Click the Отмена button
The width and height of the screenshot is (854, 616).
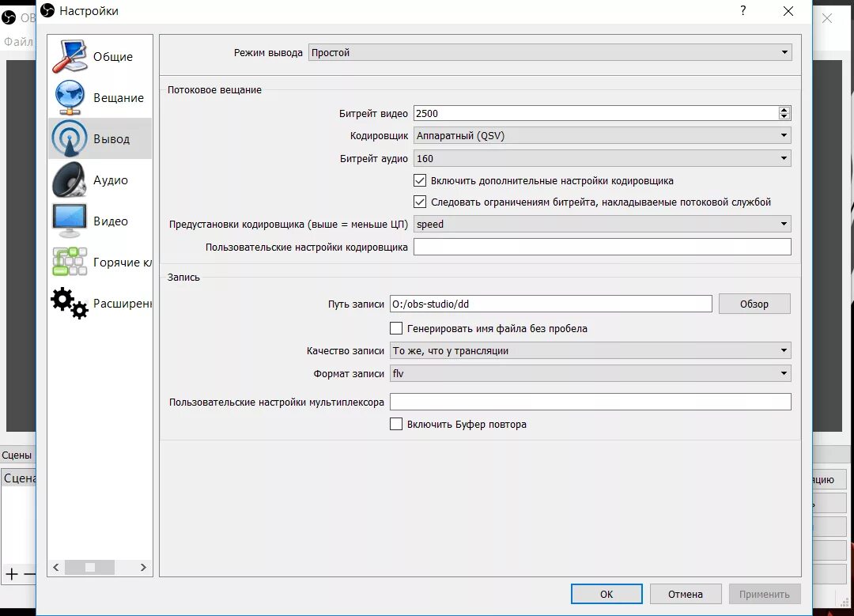tap(686, 594)
